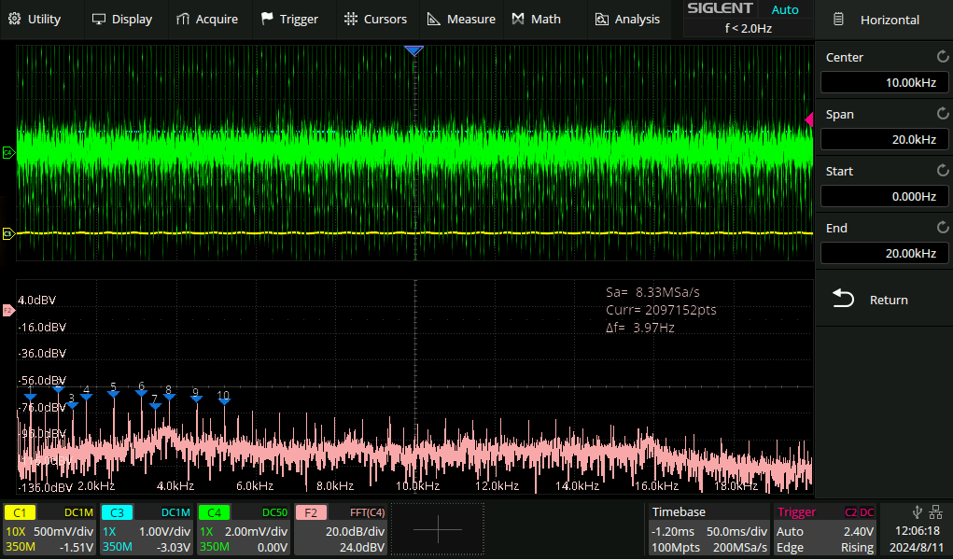The width and height of the screenshot is (953, 560).
Task: Open the Display menu
Action: [x=121, y=19]
